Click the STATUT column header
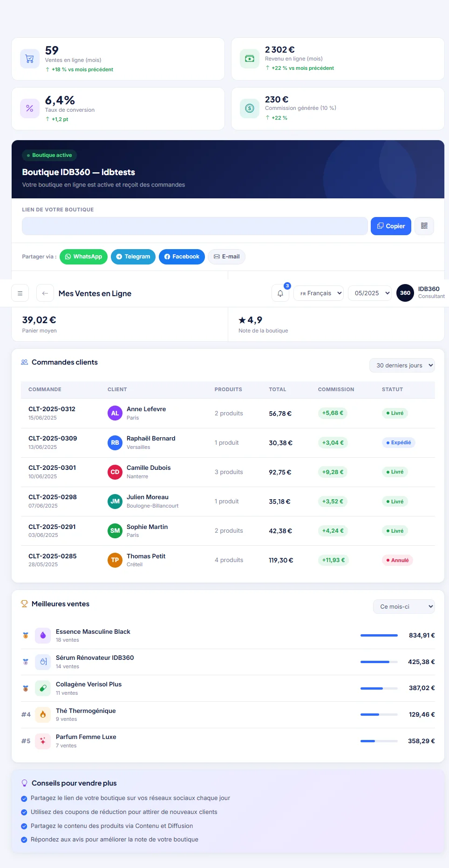449x868 pixels. click(392, 389)
